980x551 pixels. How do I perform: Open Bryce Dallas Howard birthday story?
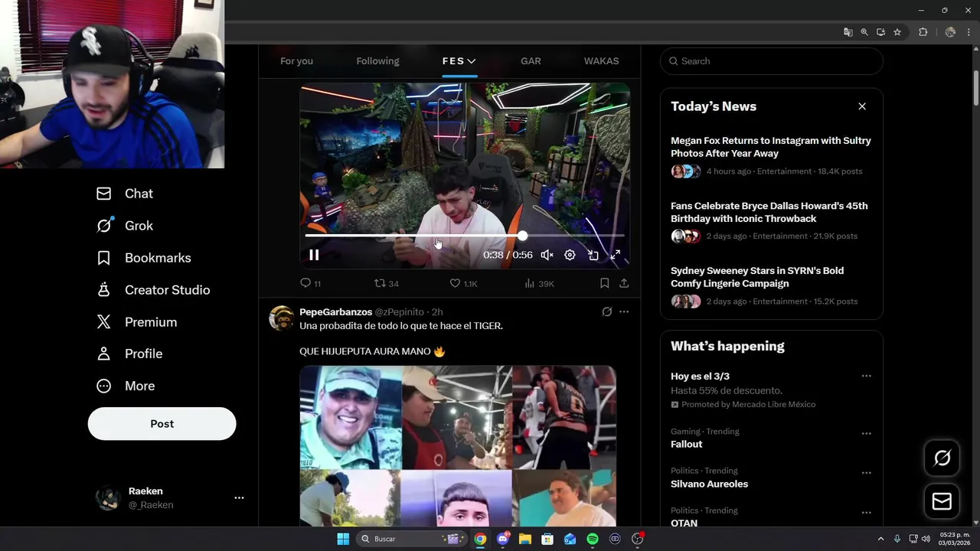[x=771, y=221]
